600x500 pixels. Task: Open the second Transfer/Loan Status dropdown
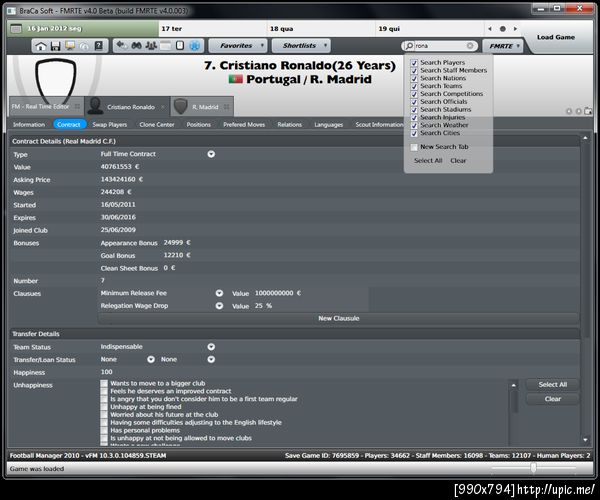click(211, 359)
